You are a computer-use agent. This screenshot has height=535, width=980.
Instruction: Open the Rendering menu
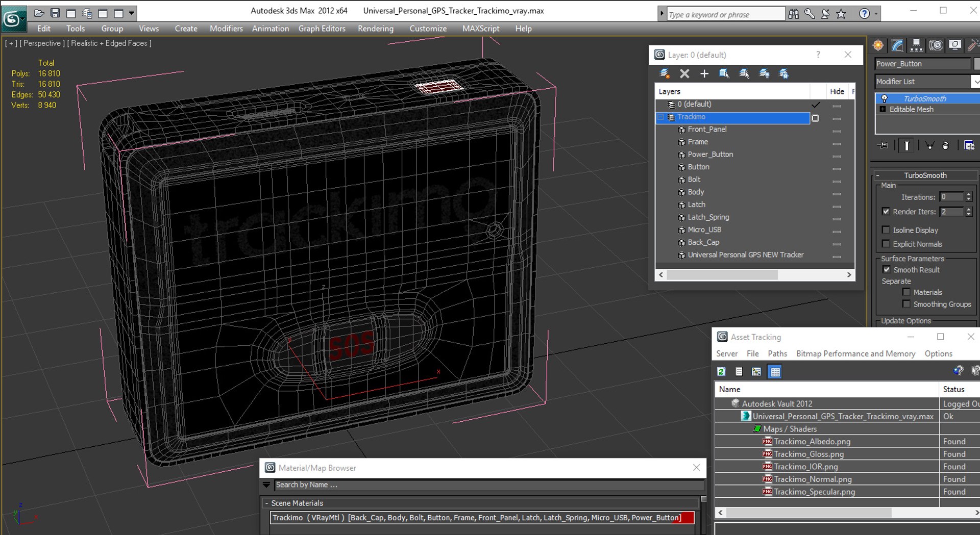pos(375,29)
